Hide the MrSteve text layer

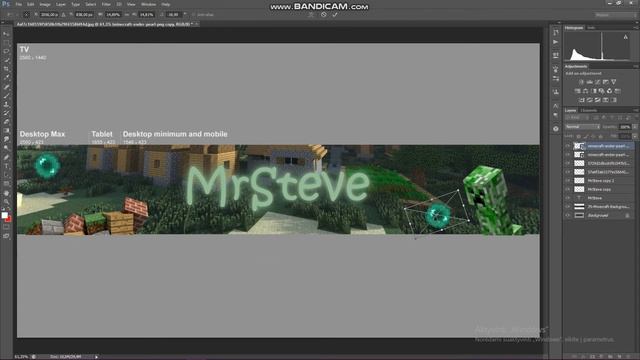(x=568, y=198)
